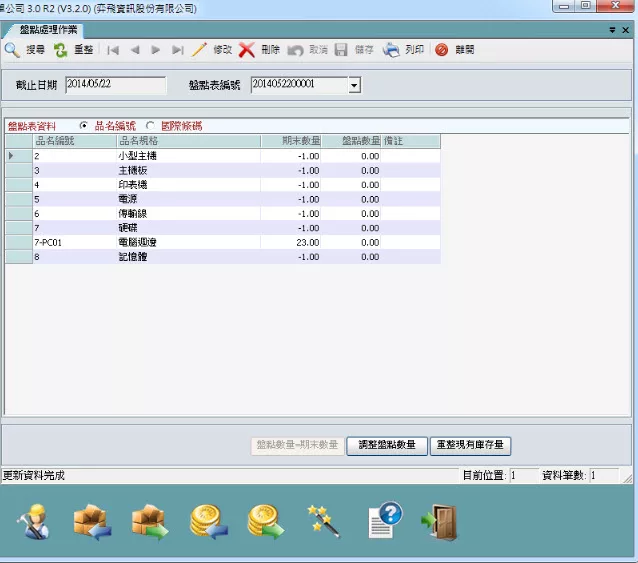Screen dimensions: 638x563
Task: Open the worker with hard hat icon
Action: (33, 521)
